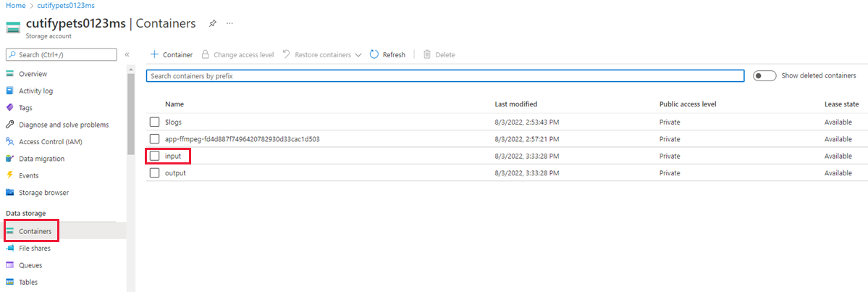Open the more options ellipsis
The width and height of the screenshot is (868, 292).
coord(229,24)
